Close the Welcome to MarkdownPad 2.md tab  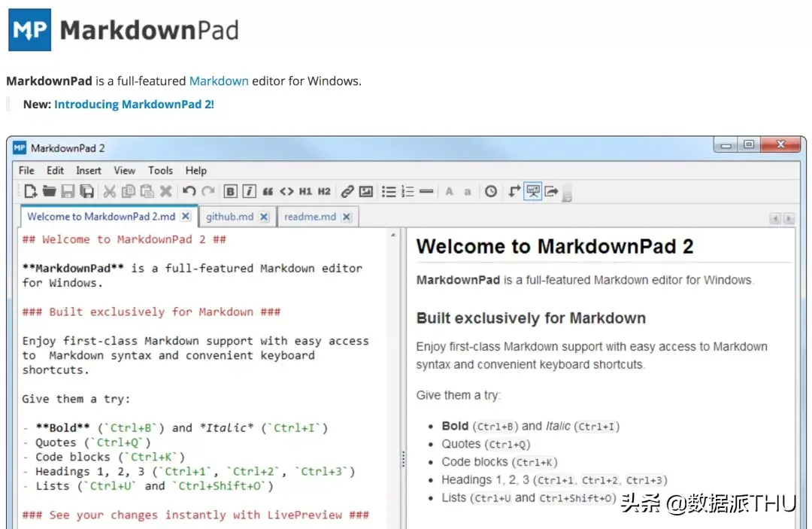tap(186, 217)
